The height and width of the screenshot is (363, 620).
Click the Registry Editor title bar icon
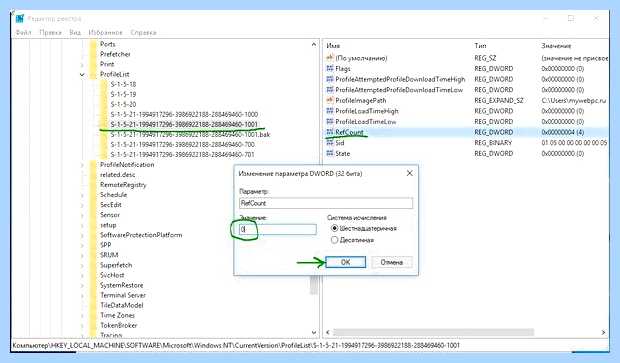tap(20, 18)
